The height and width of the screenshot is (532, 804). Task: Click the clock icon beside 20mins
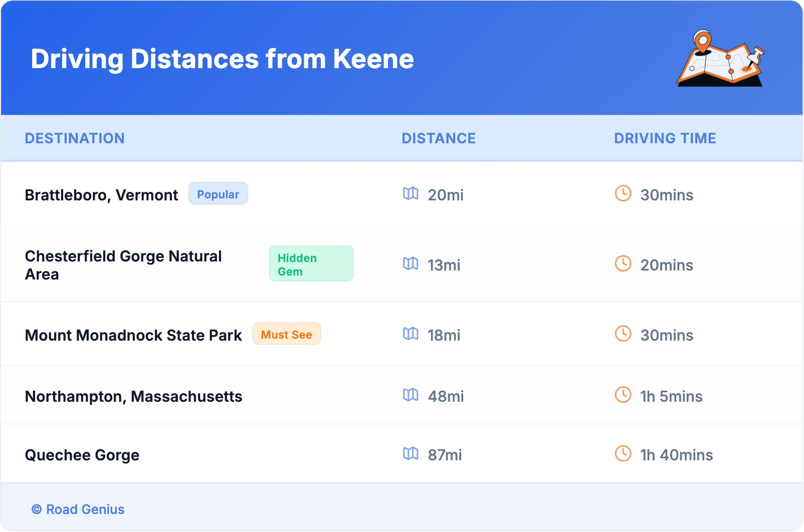coord(623,263)
